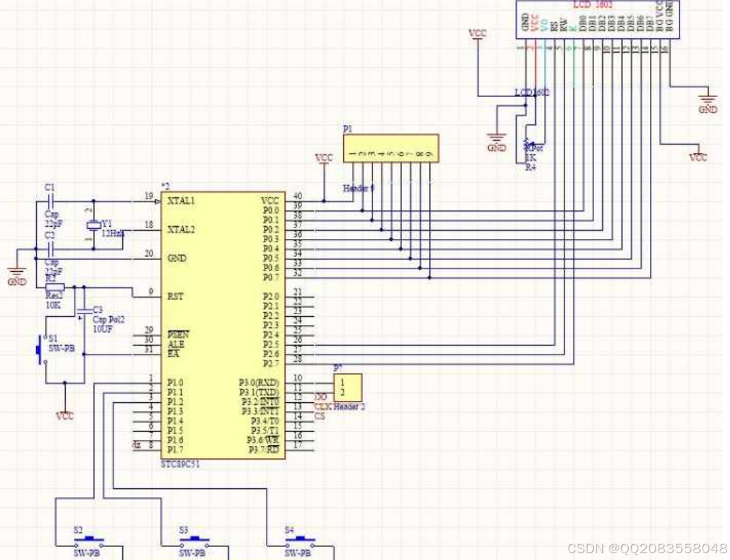Click the 10K resistor value text

tap(53, 305)
